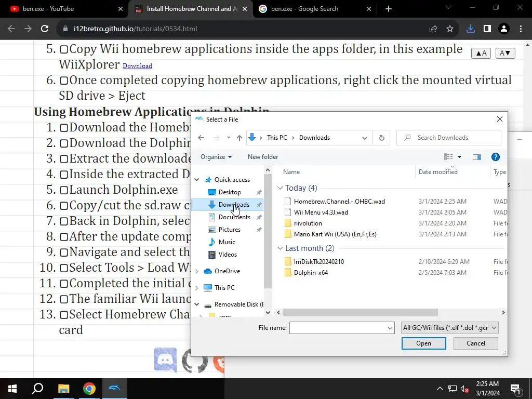Click the muted volume icon in tray

point(465,389)
